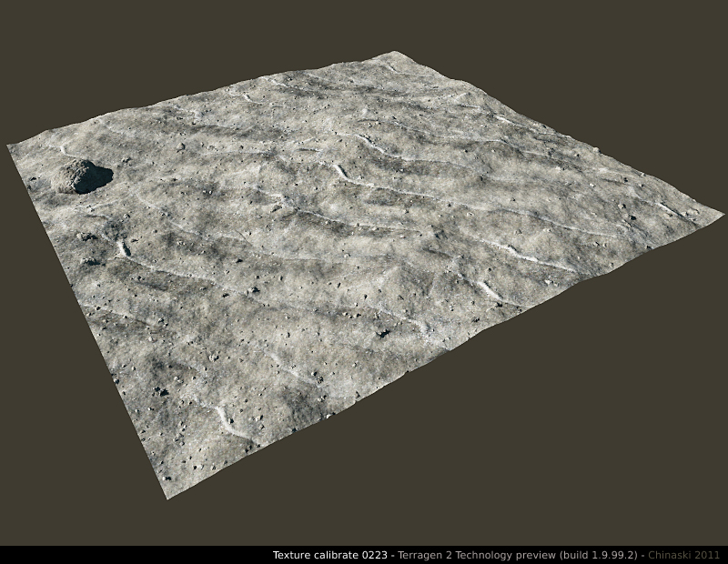Click the 'Chinaski 2011' credit text

coord(684,555)
